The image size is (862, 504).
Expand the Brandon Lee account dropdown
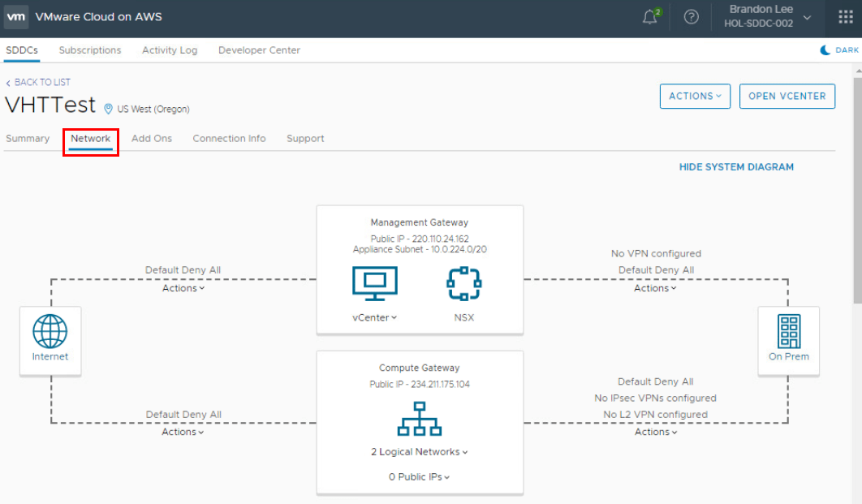click(806, 17)
